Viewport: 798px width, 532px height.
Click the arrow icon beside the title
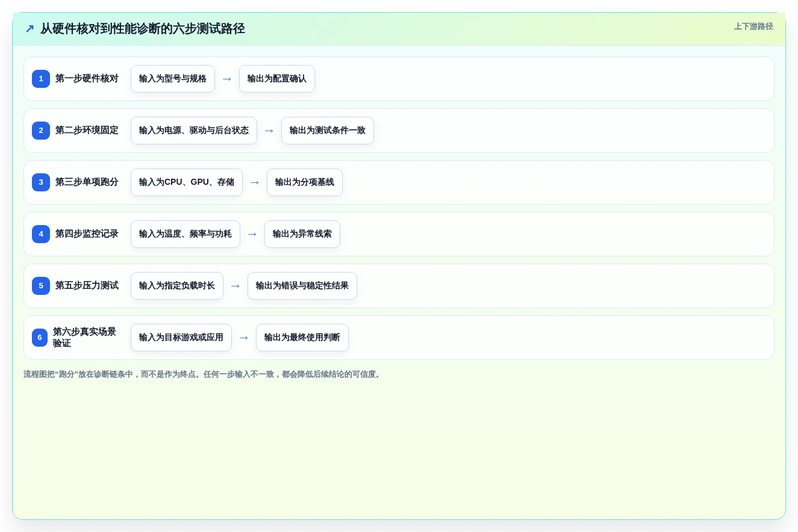point(30,29)
